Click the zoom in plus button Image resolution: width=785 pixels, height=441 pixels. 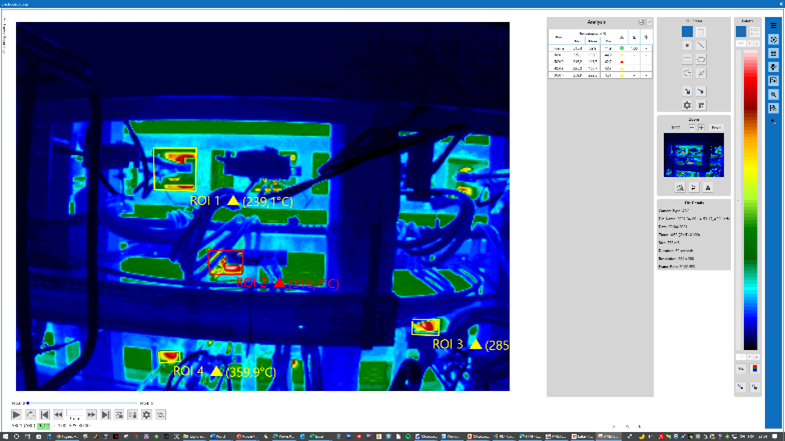tap(701, 127)
